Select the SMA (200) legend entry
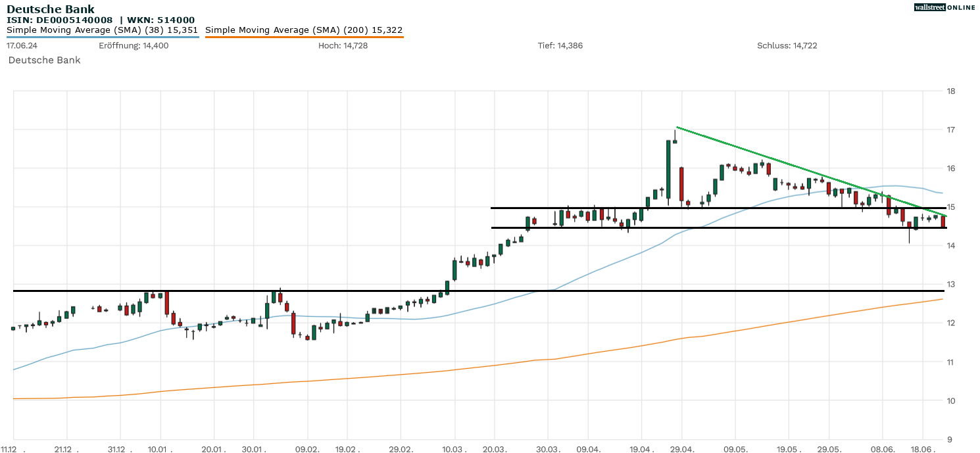This screenshot has height=453, width=980. click(x=304, y=30)
